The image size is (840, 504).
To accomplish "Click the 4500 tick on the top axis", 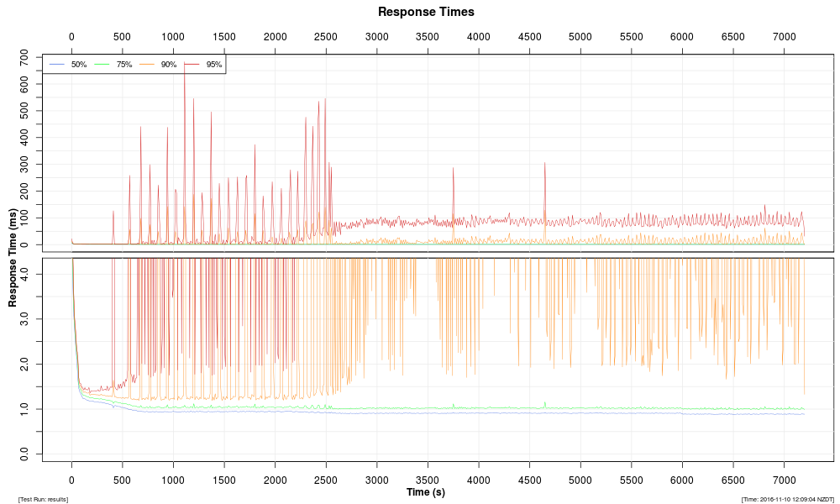I will [x=529, y=37].
